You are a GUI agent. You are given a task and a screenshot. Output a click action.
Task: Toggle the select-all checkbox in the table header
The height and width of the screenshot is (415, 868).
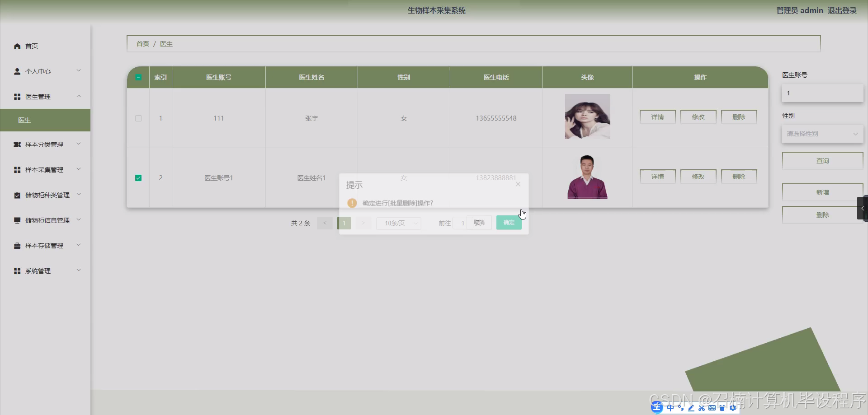(x=138, y=77)
